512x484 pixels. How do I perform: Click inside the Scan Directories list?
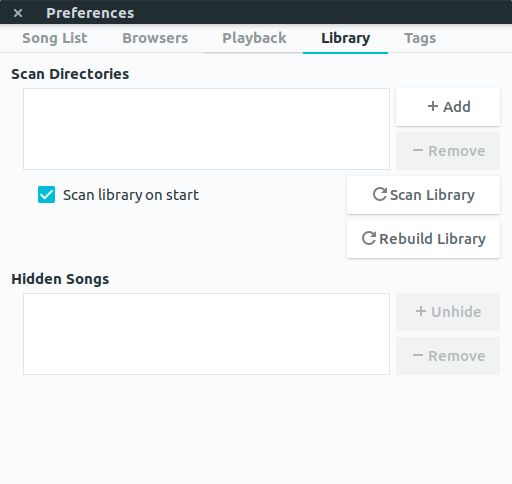[x=206, y=129]
